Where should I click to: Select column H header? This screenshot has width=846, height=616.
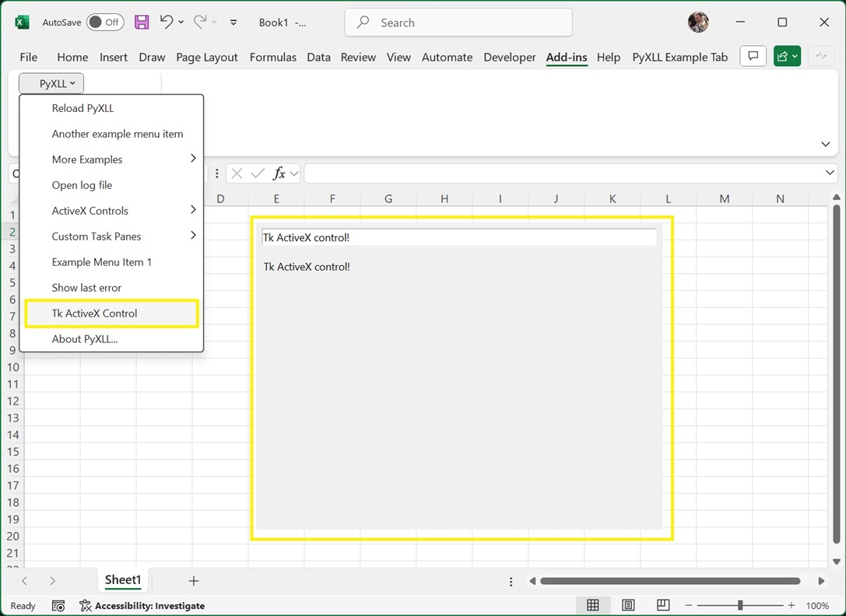point(444,199)
